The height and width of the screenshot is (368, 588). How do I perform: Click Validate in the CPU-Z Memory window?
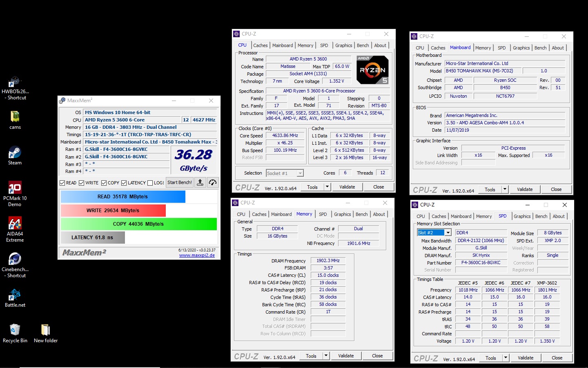(346, 356)
